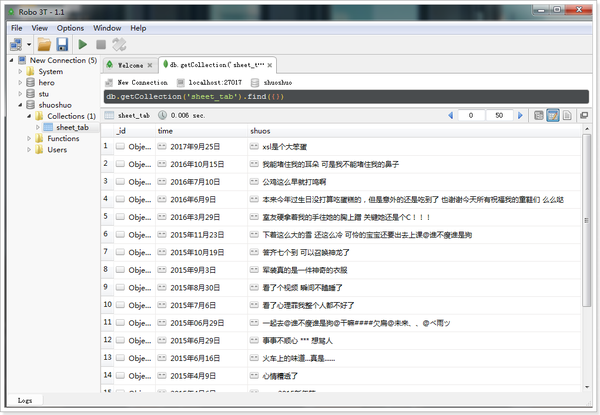
Task: Select time cell 2017年9月25日
Action: point(201,146)
